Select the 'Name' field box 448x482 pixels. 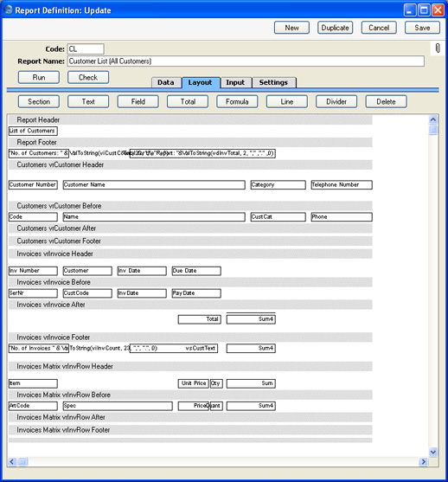(154, 217)
